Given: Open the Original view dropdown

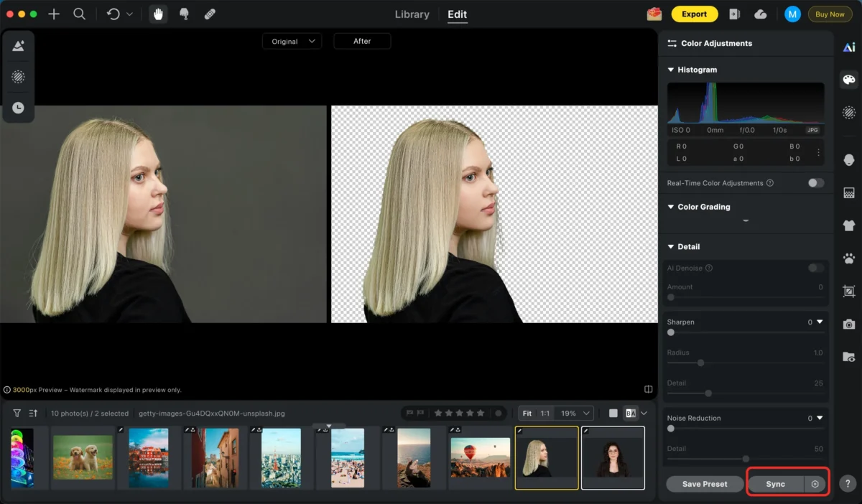Looking at the screenshot, I should [292, 42].
